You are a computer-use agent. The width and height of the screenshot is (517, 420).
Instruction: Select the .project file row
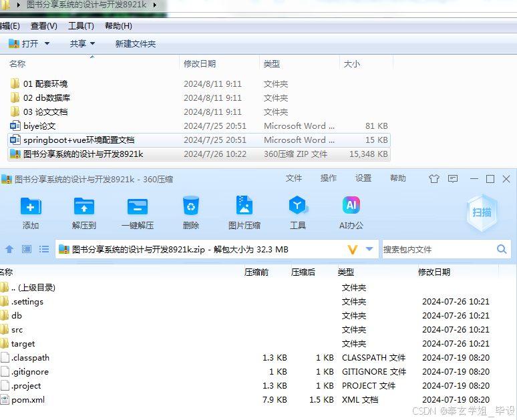tap(250, 385)
